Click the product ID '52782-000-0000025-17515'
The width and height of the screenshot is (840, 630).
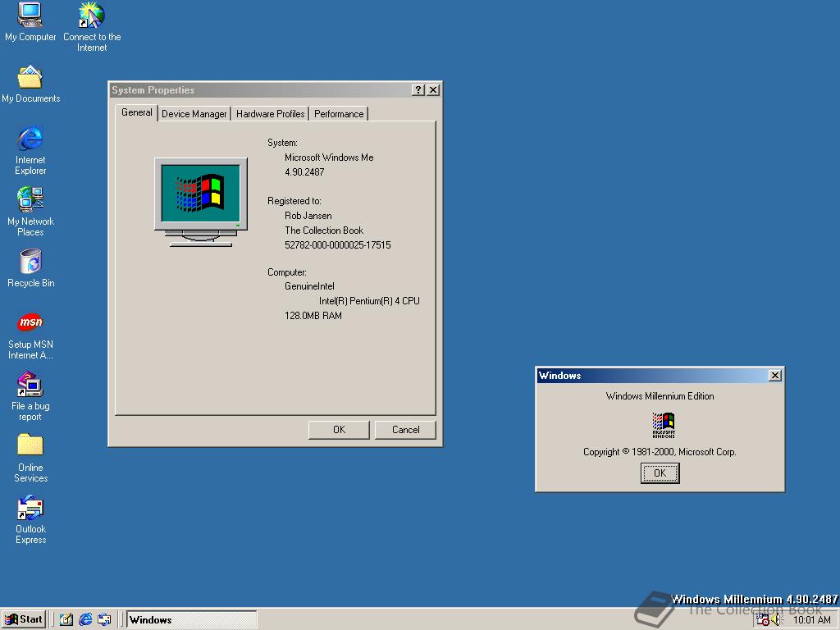point(337,244)
